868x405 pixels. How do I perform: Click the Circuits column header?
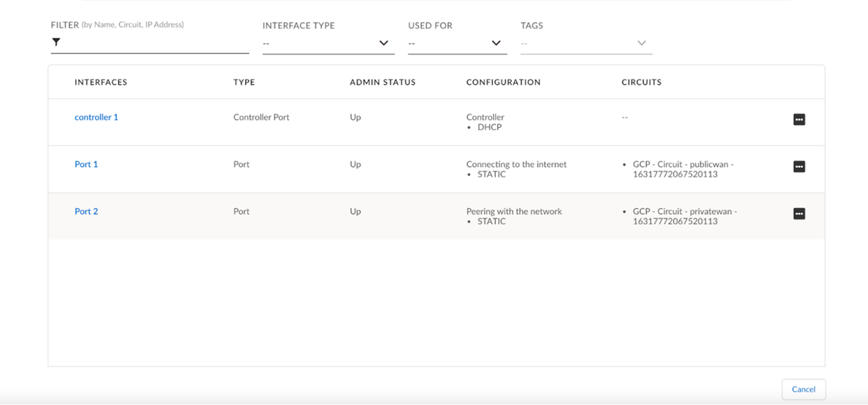pyautogui.click(x=641, y=82)
